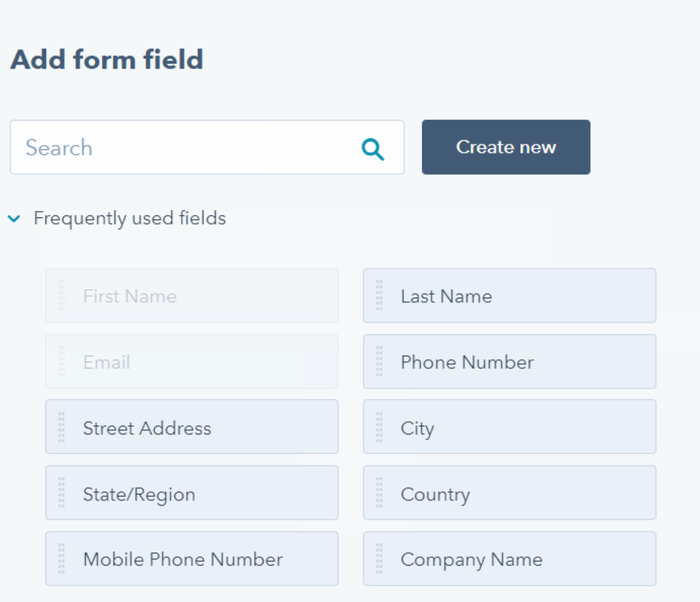Click the Company Name drag handle
700x602 pixels.
click(379, 559)
